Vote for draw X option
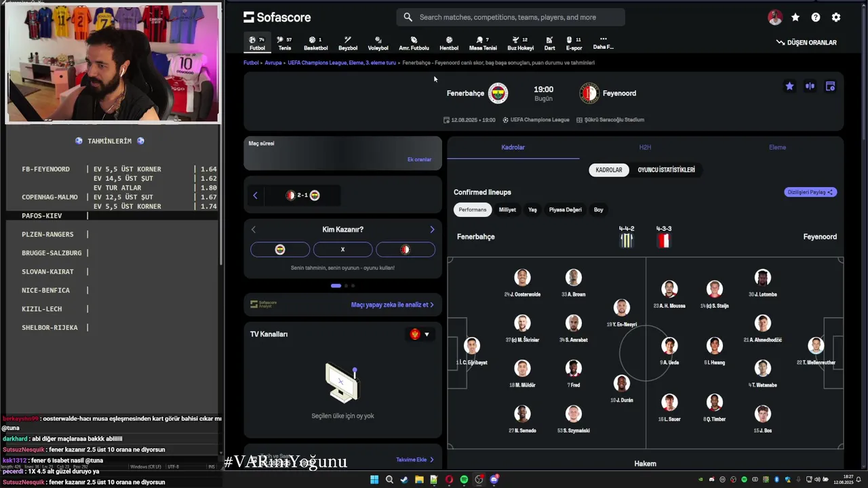868x488 pixels. click(342, 249)
